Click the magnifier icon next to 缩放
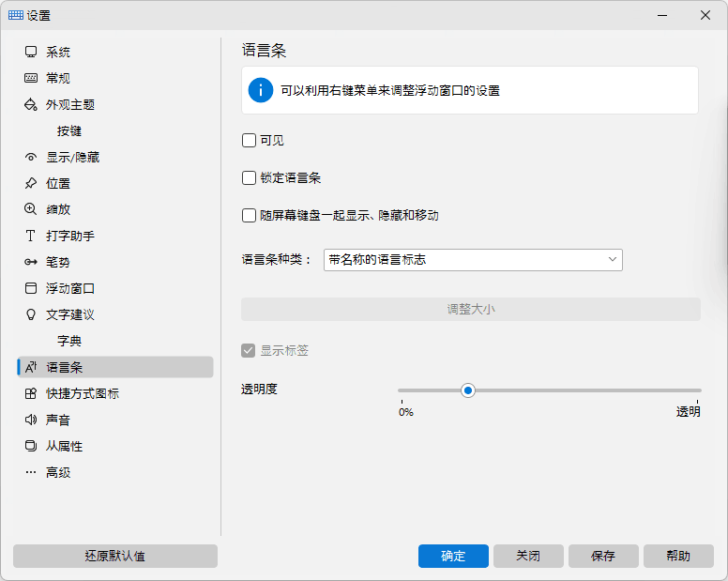Viewport: 728px width, 581px height. (31, 209)
